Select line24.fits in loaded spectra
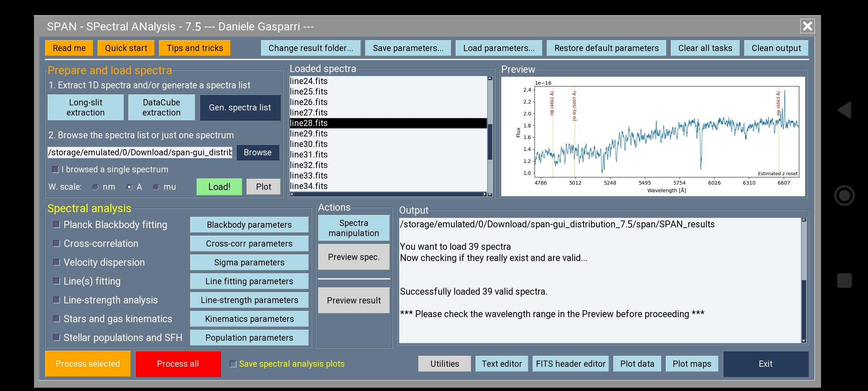868x391 pixels. coord(388,81)
